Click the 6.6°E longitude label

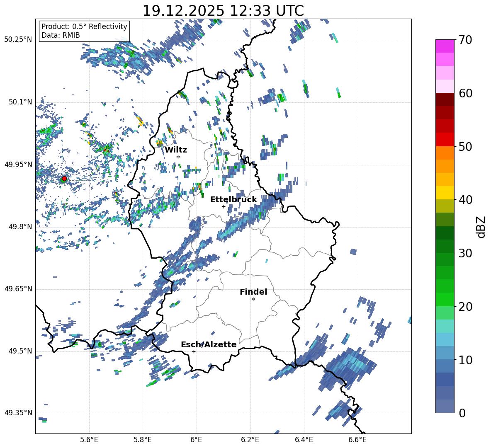(357, 440)
